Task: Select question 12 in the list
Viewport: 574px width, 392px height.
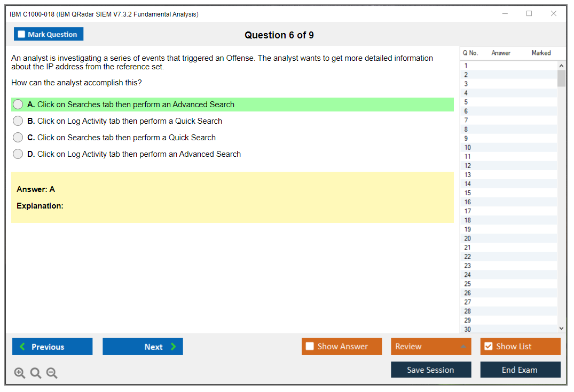Action: 468,166
